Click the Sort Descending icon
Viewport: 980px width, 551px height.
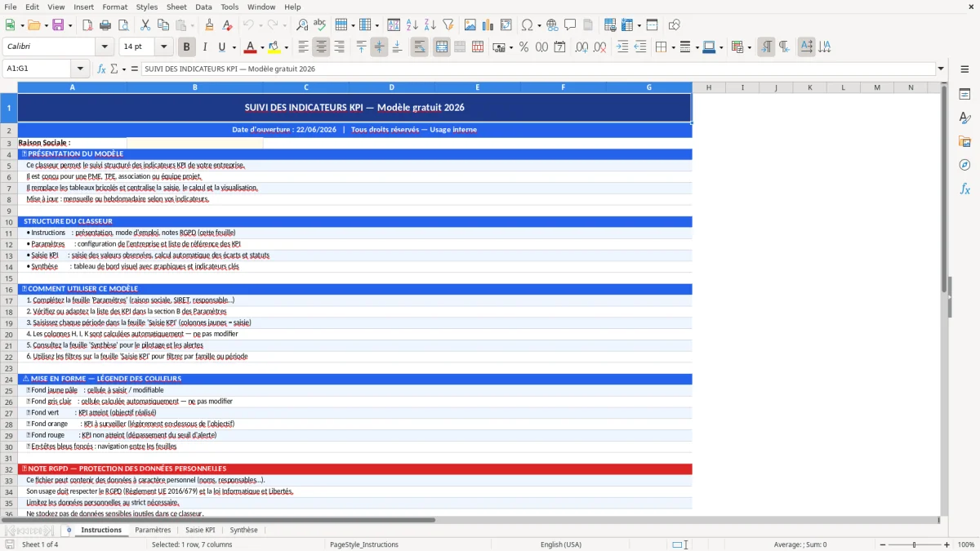click(x=430, y=25)
